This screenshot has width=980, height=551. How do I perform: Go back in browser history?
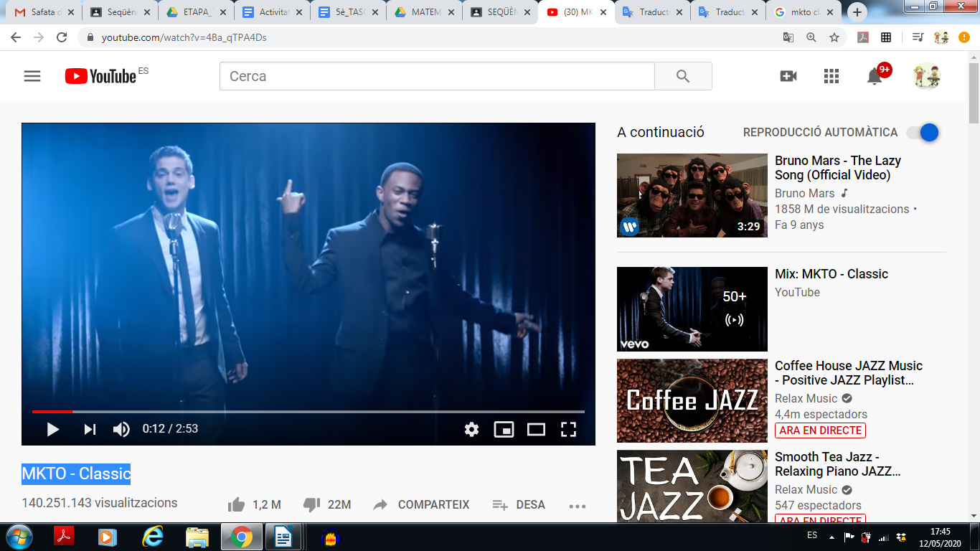(16, 37)
